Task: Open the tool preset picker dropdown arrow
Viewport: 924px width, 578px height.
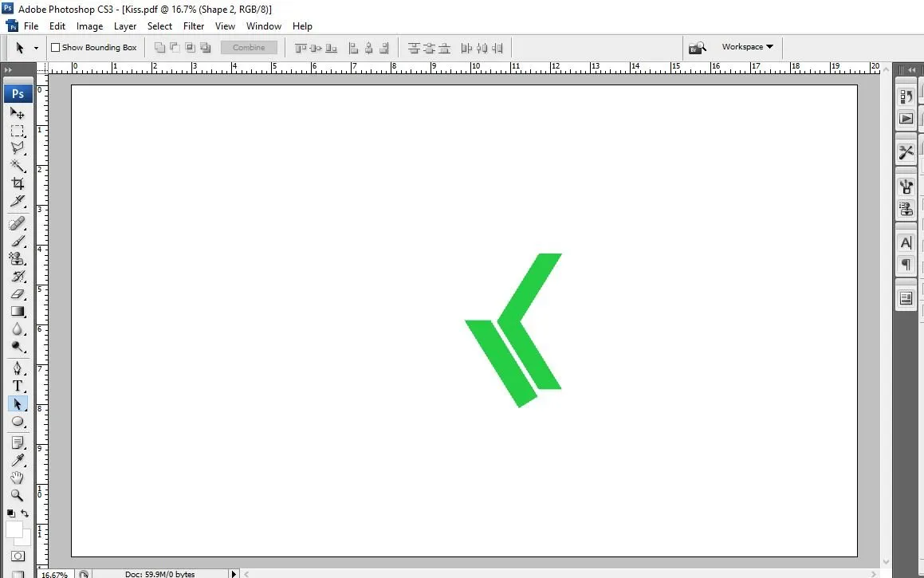Action: point(36,48)
